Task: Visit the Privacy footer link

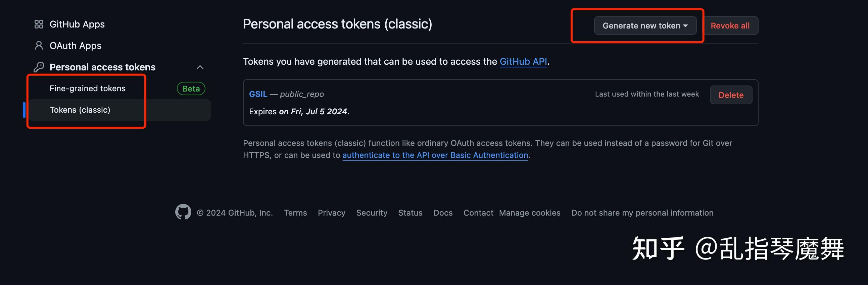Action: [x=331, y=213]
